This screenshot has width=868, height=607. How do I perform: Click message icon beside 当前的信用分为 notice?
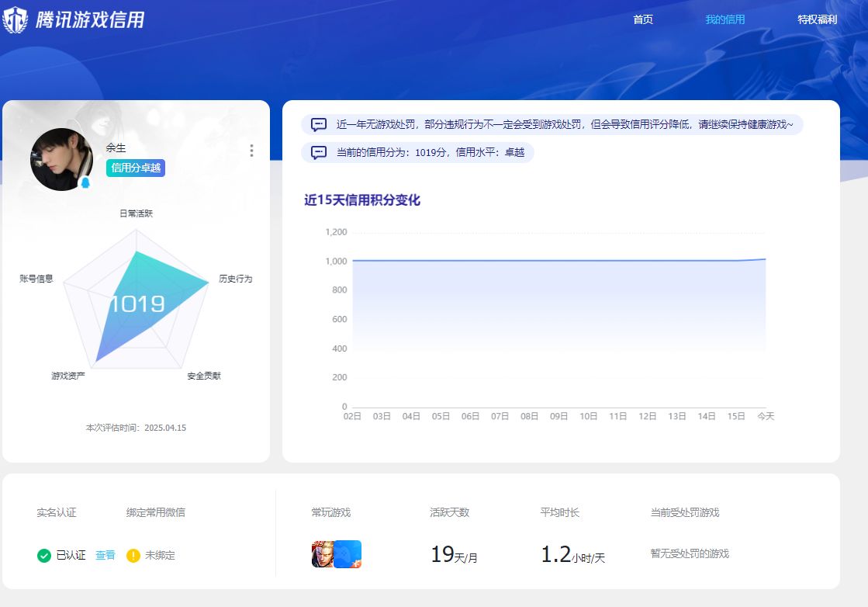coord(318,152)
